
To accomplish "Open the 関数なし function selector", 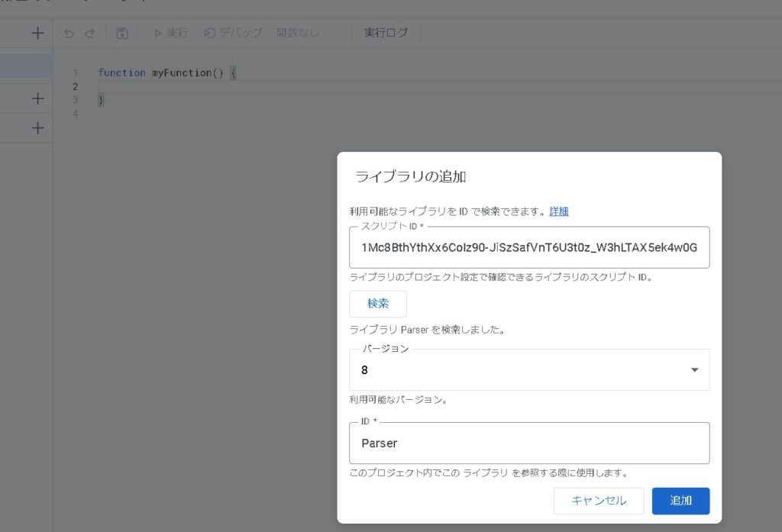I will [x=299, y=33].
